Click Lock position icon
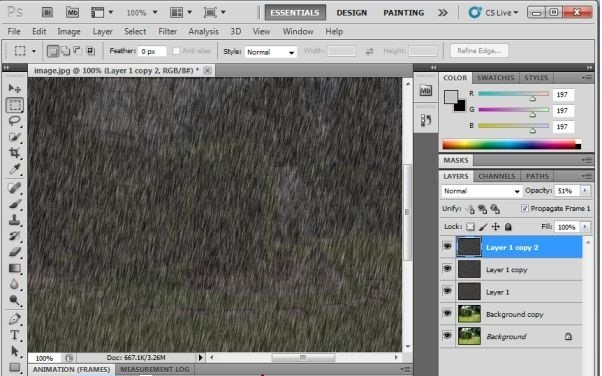602x376 pixels. coord(496,227)
